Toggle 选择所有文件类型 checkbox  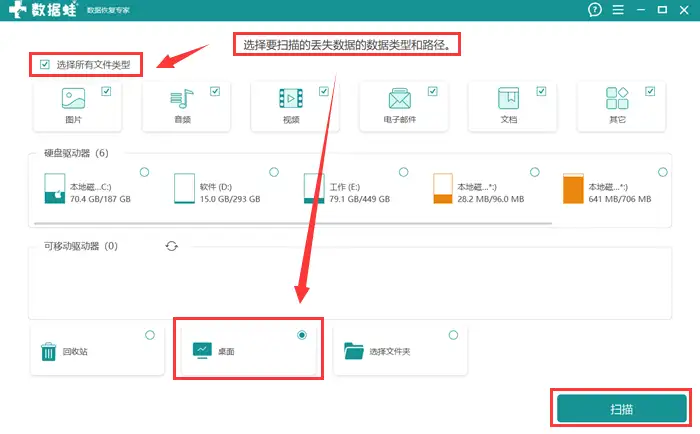point(45,64)
